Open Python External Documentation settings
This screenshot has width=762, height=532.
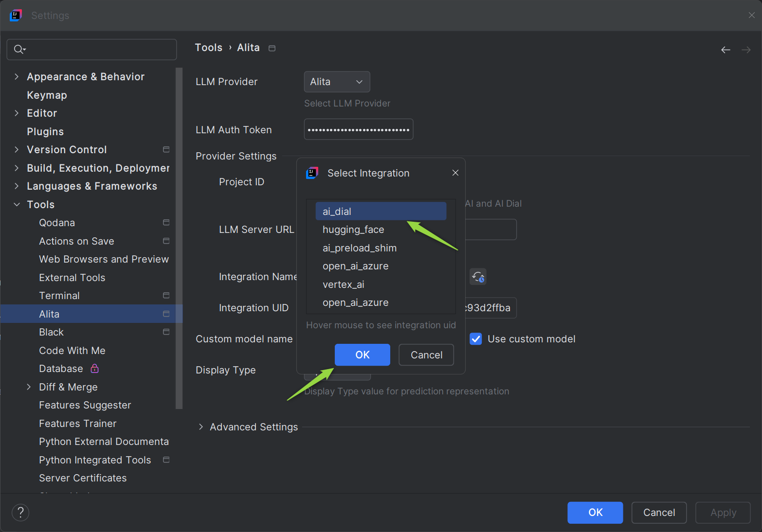click(x=104, y=441)
